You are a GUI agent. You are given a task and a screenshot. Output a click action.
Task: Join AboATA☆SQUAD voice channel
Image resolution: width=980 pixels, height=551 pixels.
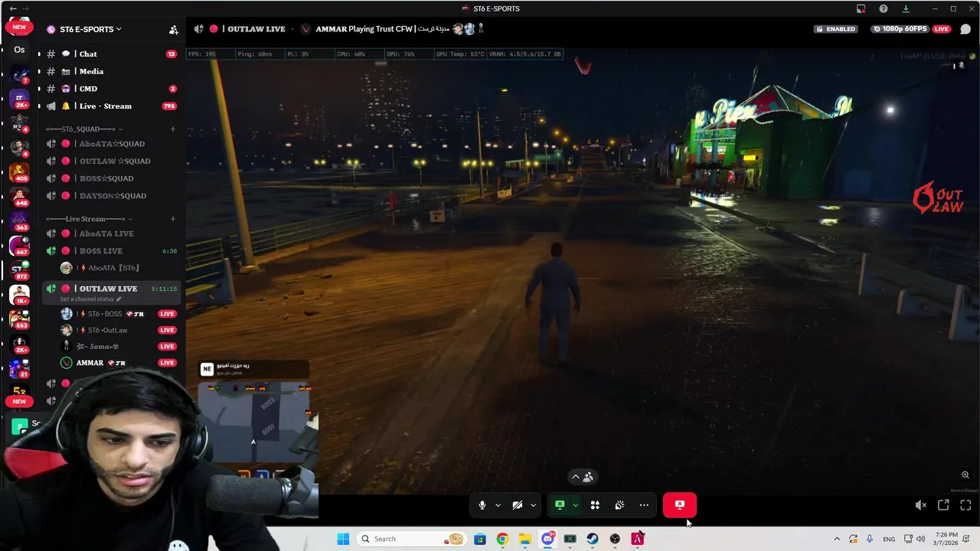(x=111, y=144)
